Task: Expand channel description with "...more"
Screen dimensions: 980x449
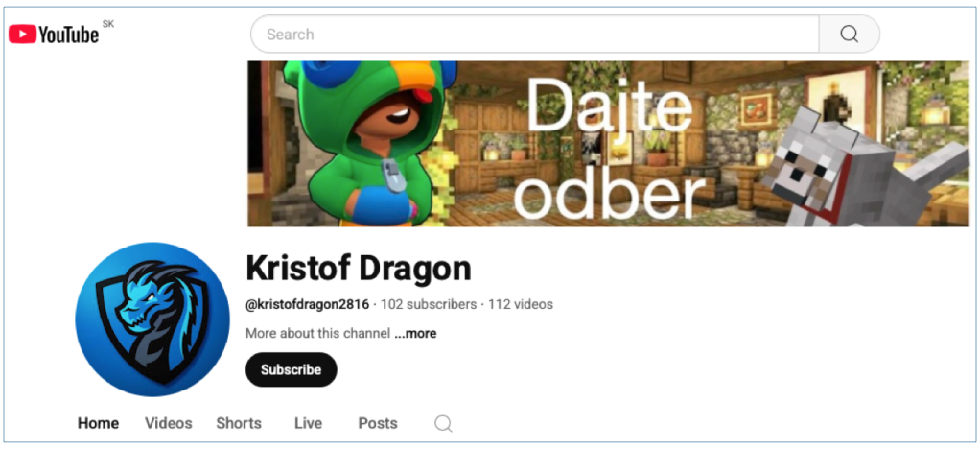Action: tap(415, 333)
